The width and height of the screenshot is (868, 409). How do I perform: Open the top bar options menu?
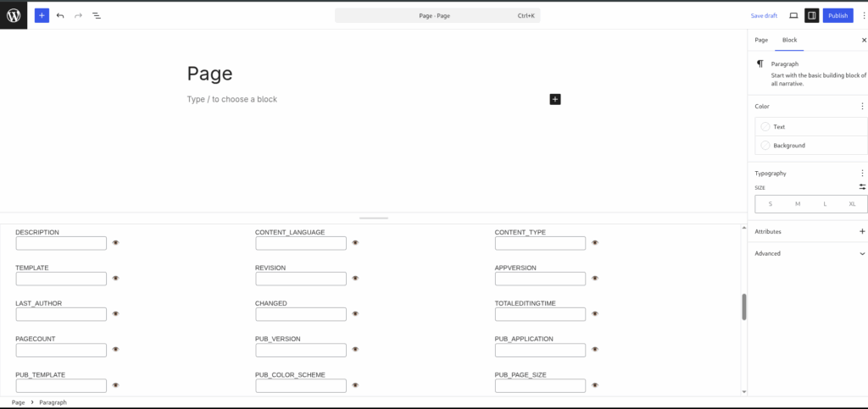[x=864, y=15]
